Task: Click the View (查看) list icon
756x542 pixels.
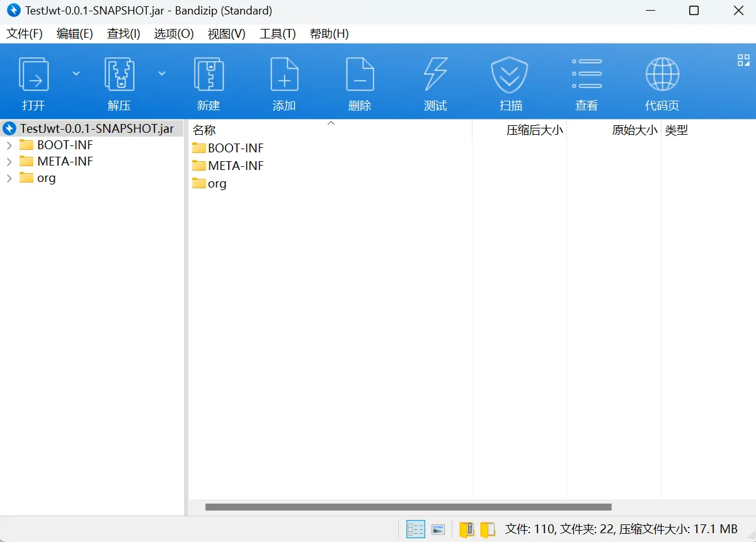Action: click(x=587, y=74)
